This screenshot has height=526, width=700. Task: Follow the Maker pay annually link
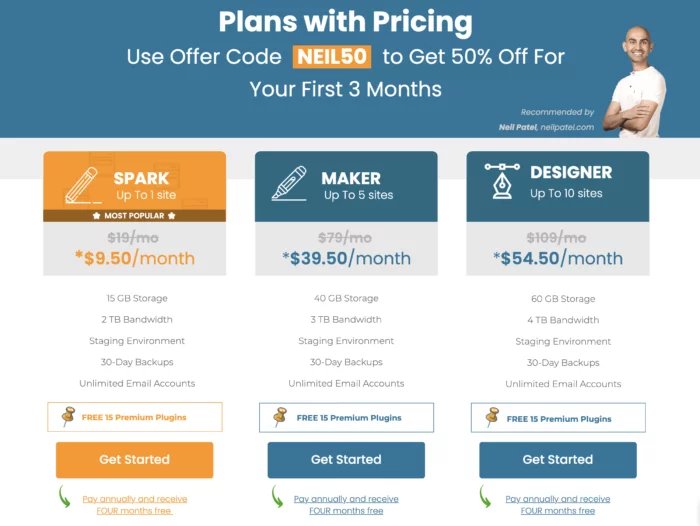click(346, 505)
